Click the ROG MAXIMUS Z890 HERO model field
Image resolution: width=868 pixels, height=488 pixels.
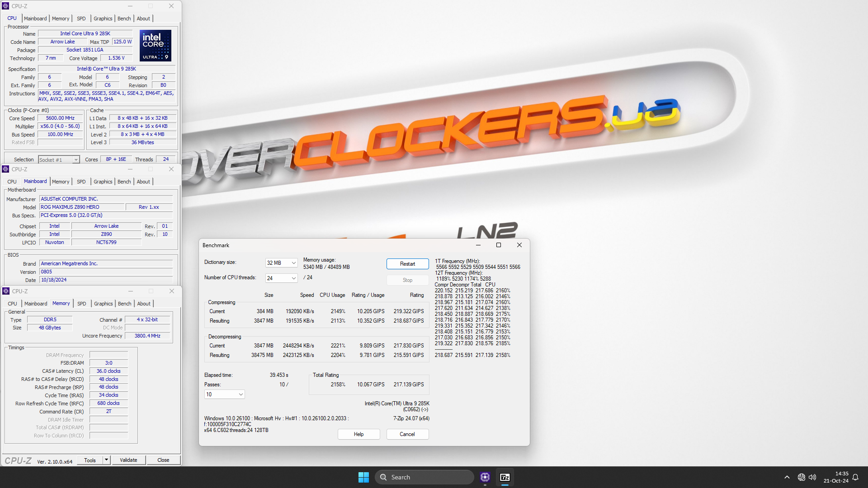click(x=82, y=207)
